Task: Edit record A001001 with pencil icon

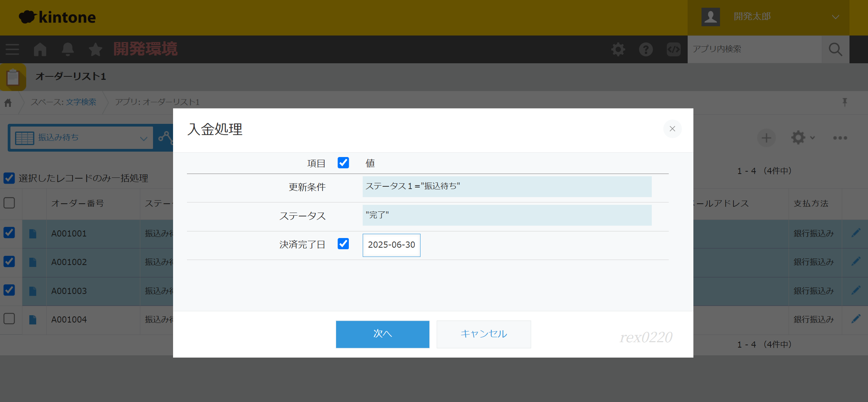Action: tap(856, 233)
